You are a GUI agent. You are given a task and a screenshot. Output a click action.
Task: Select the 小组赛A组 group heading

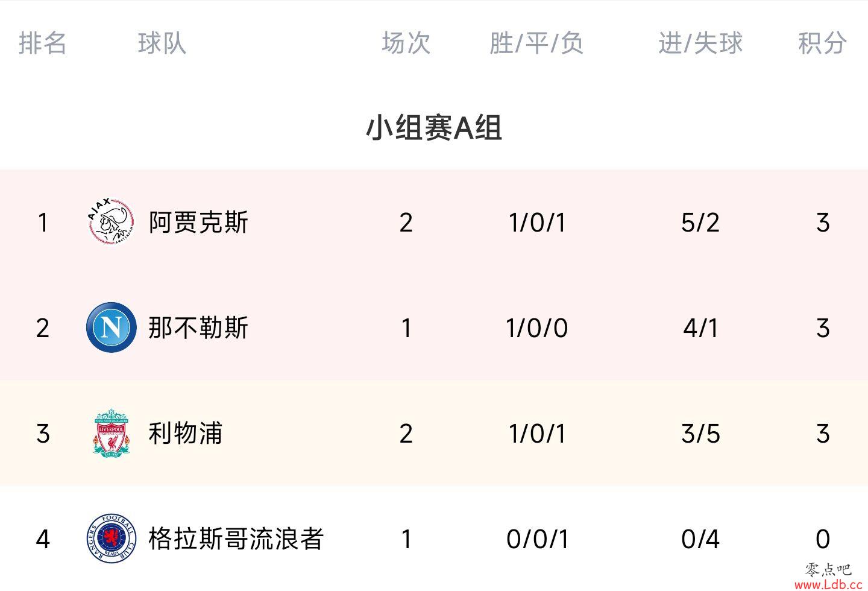pyautogui.click(x=434, y=127)
